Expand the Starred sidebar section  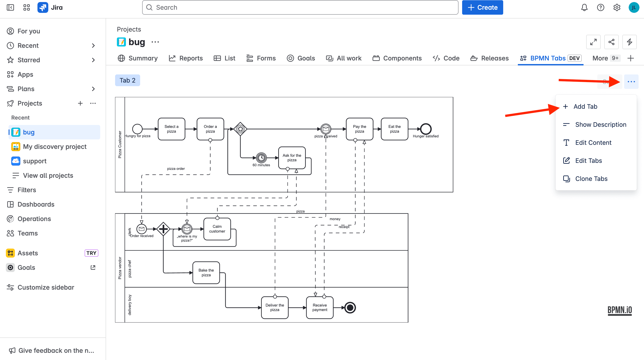click(93, 60)
